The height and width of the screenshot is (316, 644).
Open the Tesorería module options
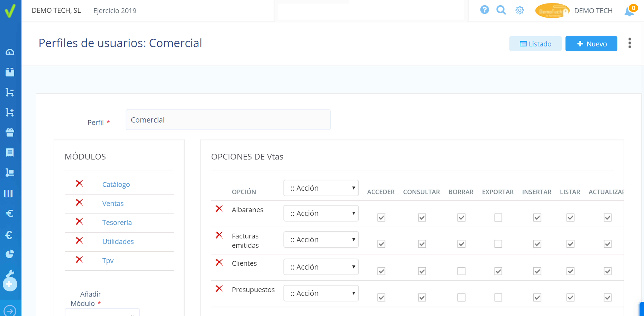pos(117,222)
